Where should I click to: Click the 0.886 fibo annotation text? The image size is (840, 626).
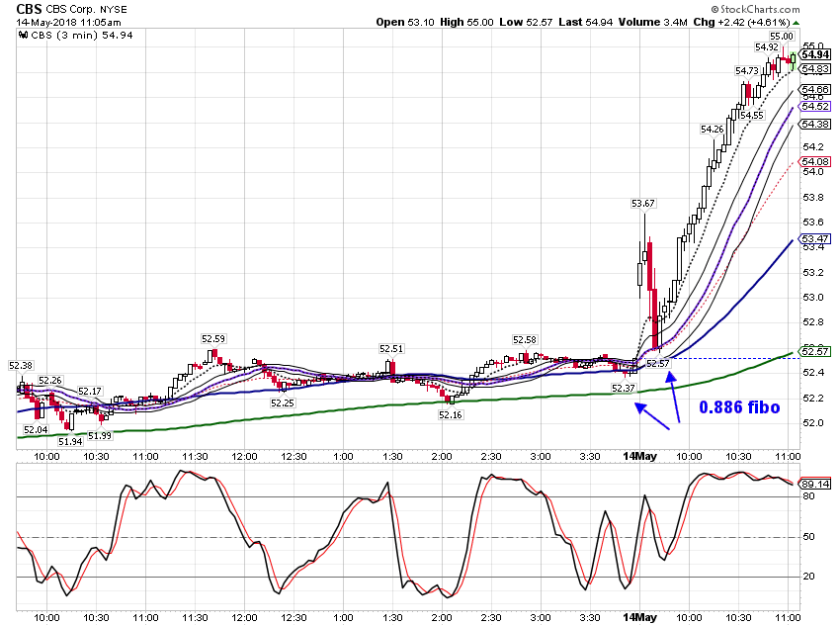point(739,407)
